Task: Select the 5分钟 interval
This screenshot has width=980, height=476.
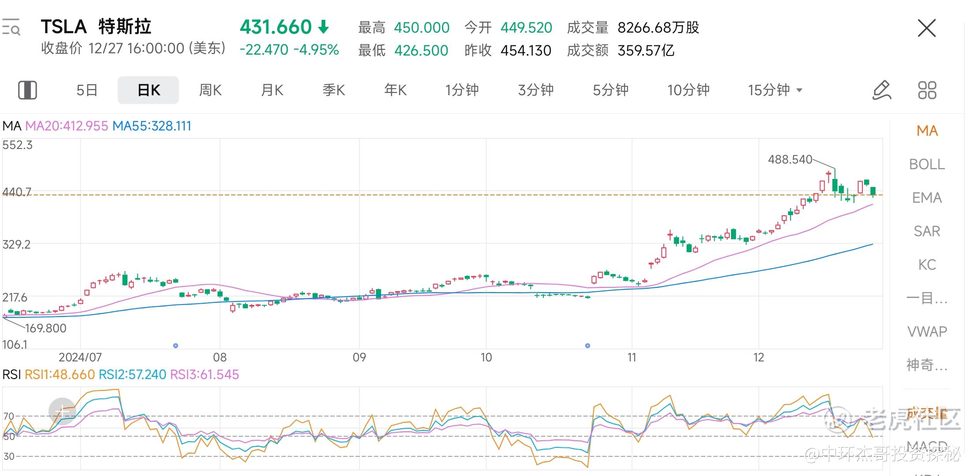Action: point(611,90)
